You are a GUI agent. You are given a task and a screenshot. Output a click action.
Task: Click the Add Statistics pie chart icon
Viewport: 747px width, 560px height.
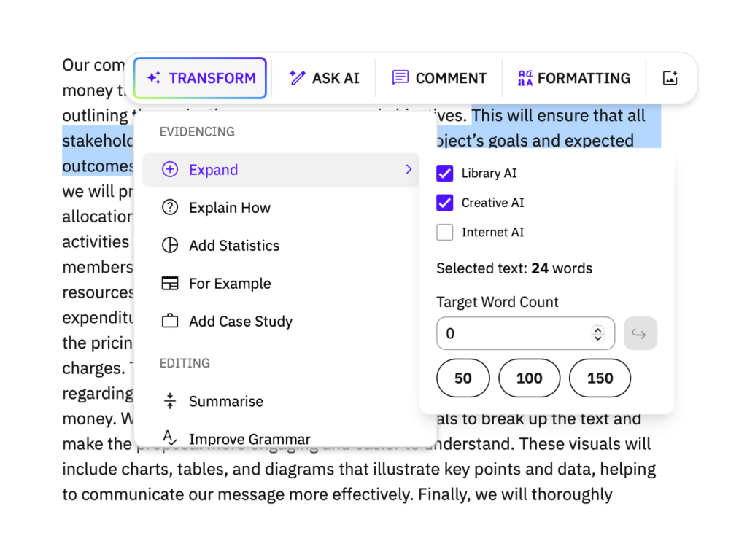point(170,246)
